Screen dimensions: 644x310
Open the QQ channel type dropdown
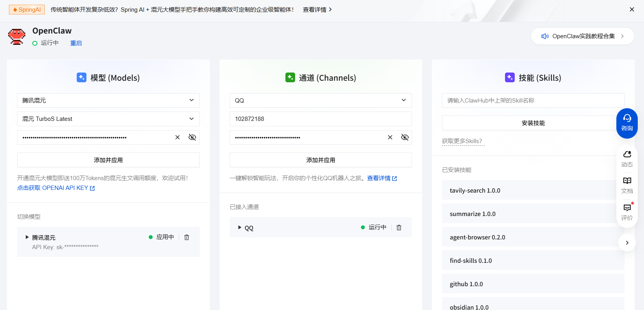pyautogui.click(x=321, y=100)
